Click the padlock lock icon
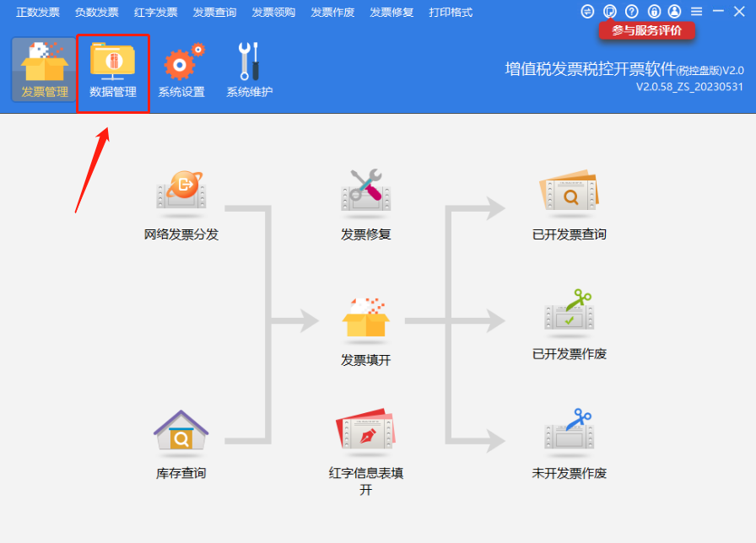 click(x=654, y=12)
